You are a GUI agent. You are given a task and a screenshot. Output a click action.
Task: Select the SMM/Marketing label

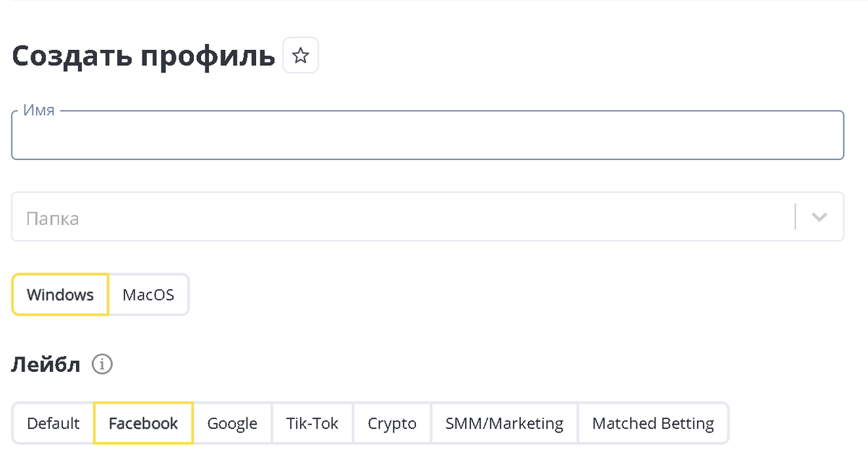click(x=504, y=423)
